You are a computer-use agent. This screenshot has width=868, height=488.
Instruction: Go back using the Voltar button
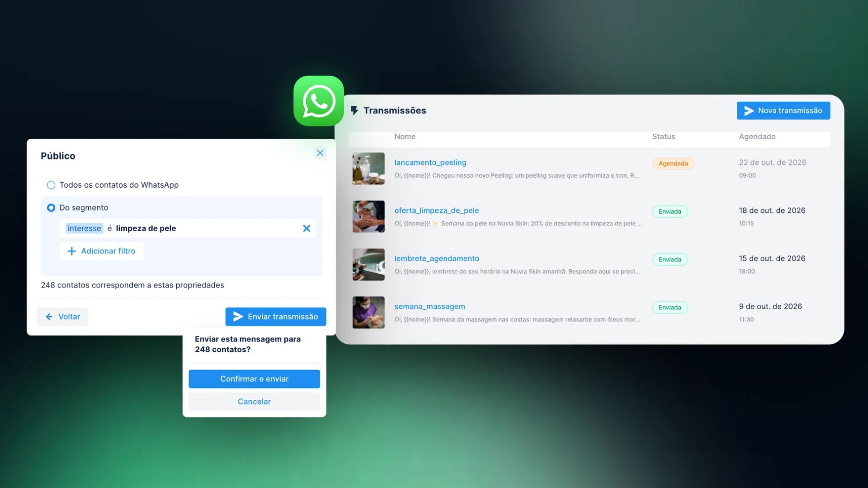pyautogui.click(x=63, y=316)
